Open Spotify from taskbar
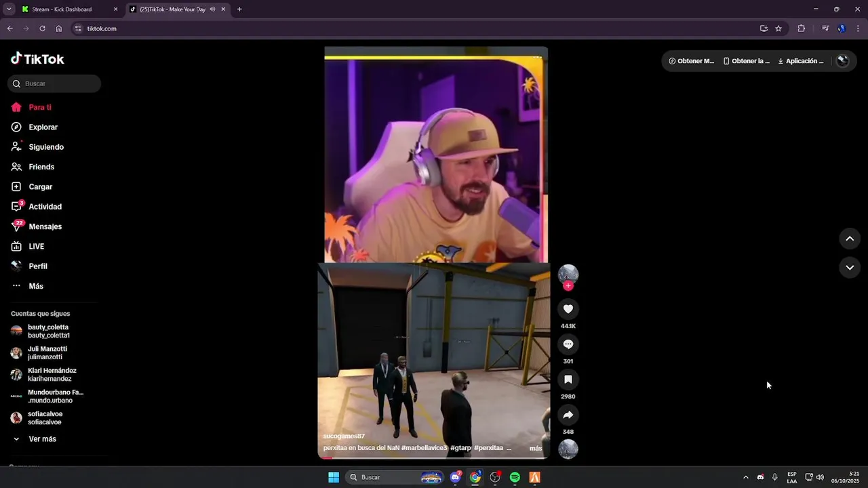Screen dimensions: 868x488 point(515,477)
